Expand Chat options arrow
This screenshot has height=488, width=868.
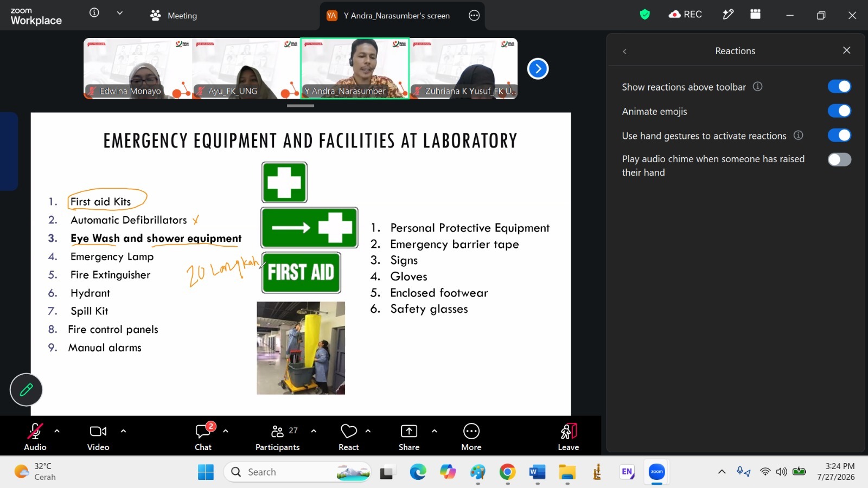pos(226,431)
